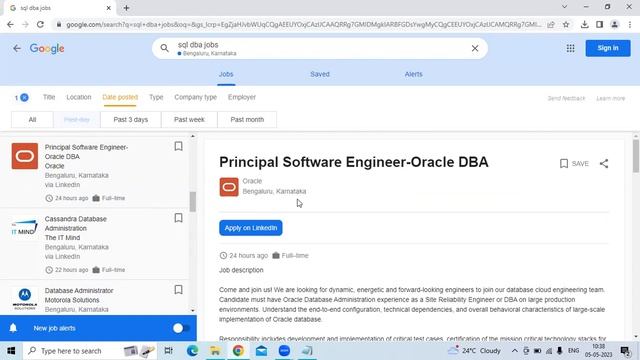640x360 pixels.
Task: Open the tab search dropdown chevron
Action: pos(564,7)
